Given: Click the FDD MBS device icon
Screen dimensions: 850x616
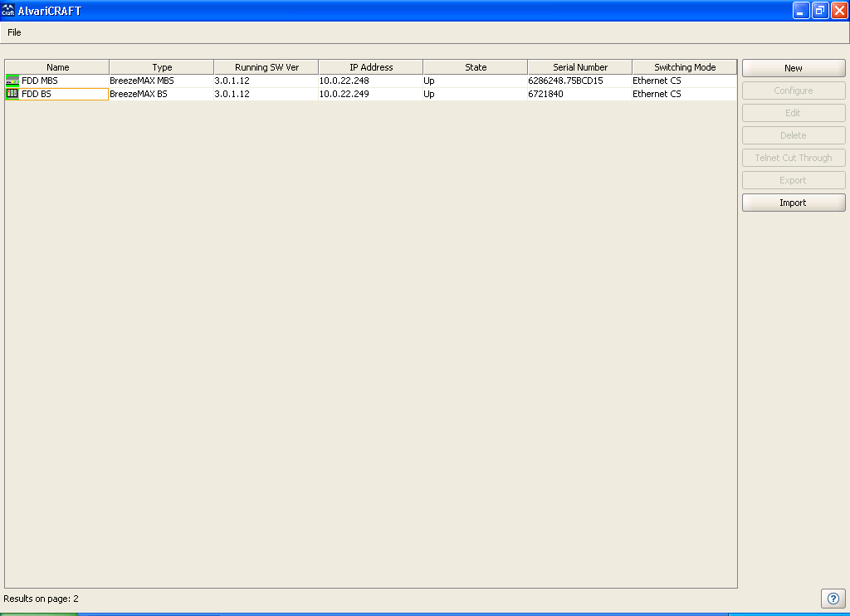Looking at the screenshot, I should (x=12, y=81).
